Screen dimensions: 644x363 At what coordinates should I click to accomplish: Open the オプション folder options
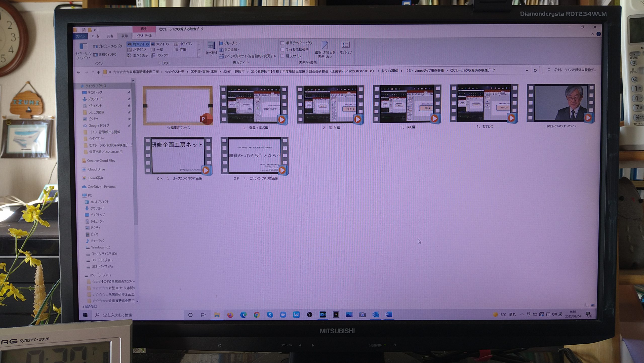[345, 48]
